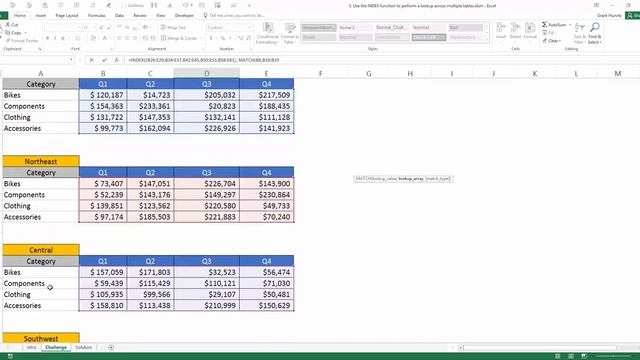Toggle Wrap Text option
The image size is (640, 360).
[174, 27]
